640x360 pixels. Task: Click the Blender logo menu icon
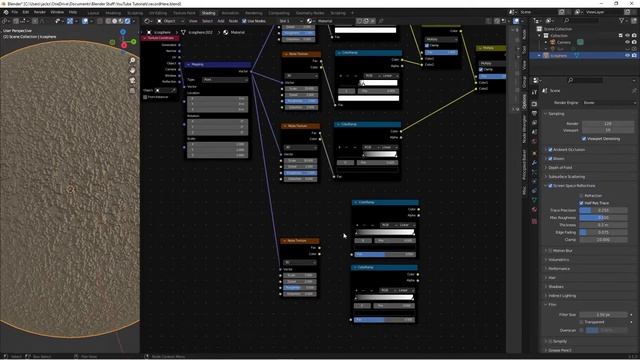coord(5,12)
